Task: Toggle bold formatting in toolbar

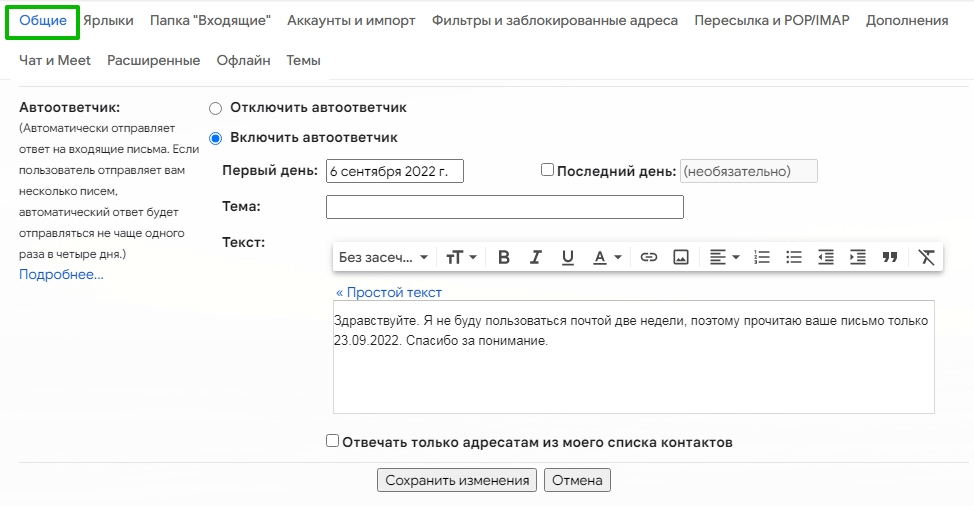Action: (x=504, y=257)
